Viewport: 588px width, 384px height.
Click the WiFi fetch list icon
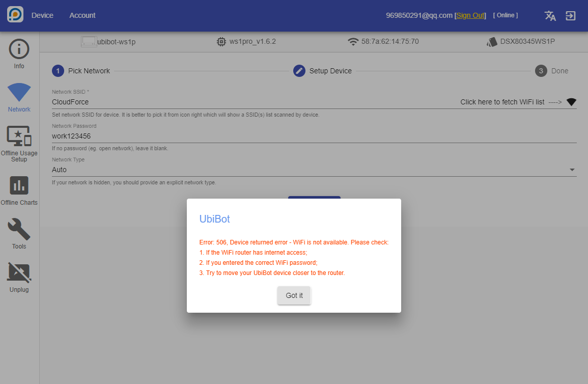pyautogui.click(x=571, y=102)
